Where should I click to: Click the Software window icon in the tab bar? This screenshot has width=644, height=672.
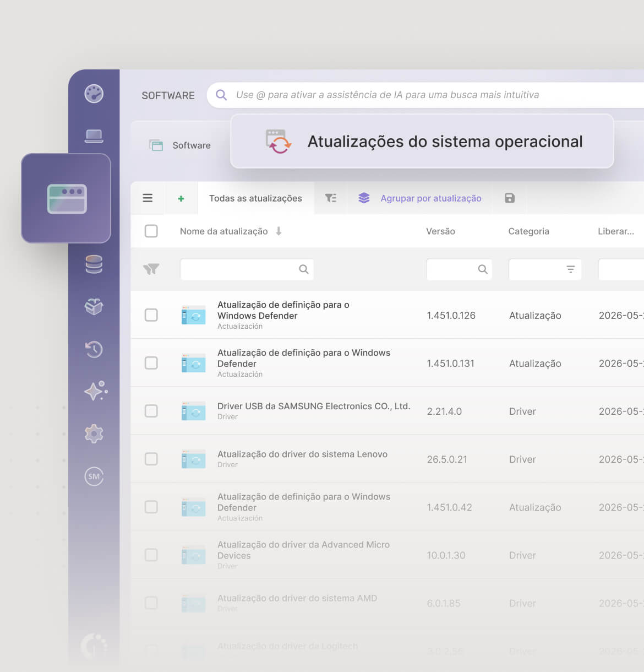click(156, 145)
